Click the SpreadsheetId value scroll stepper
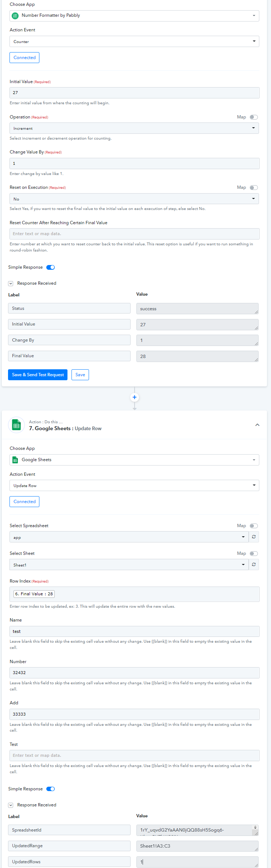The height and width of the screenshot is (868, 271). tap(255, 828)
